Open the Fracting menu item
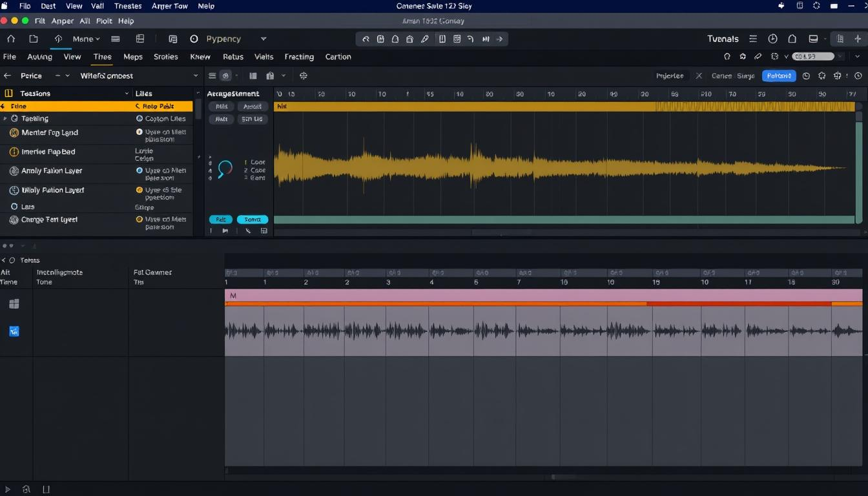This screenshot has height=496, width=868. [x=299, y=57]
